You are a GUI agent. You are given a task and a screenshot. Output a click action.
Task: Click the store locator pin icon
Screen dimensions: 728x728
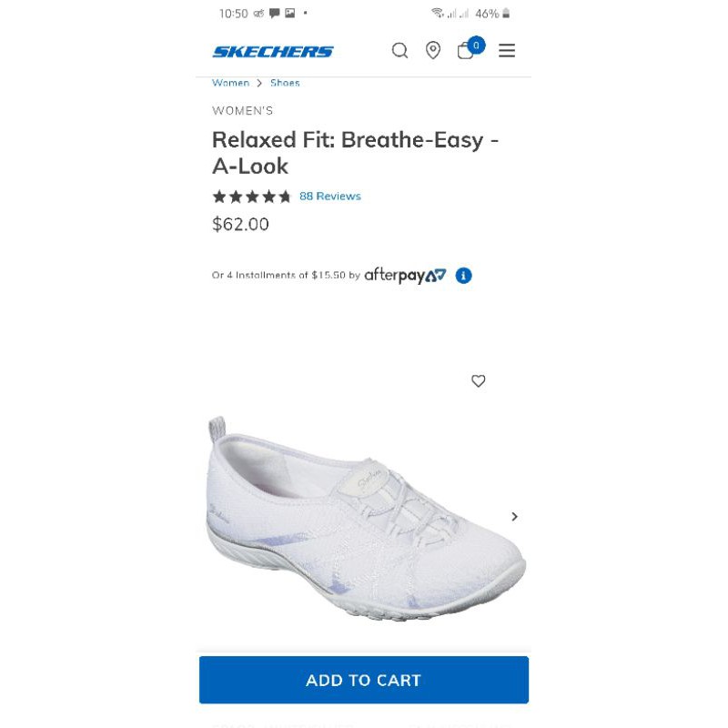433,51
